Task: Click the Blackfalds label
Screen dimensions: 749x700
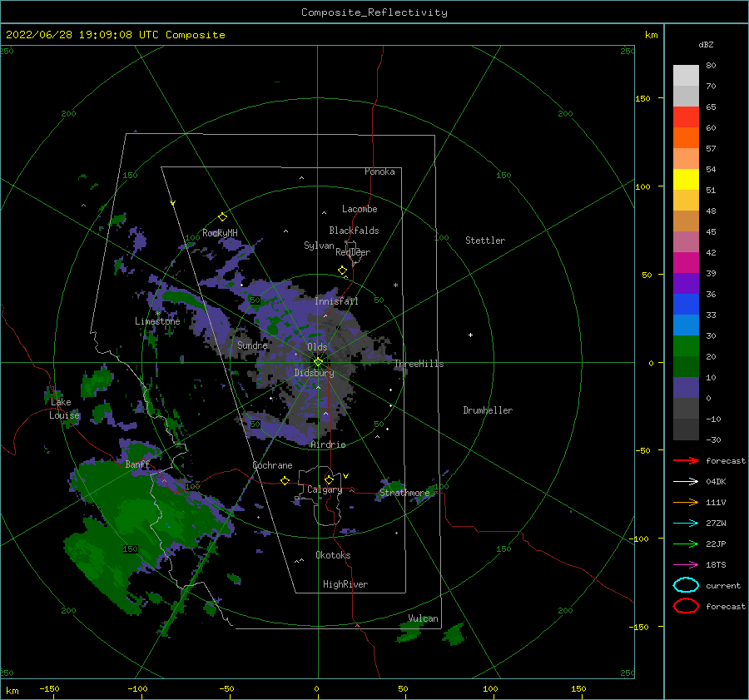Action: pyautogui.click(x=354, y=231)
